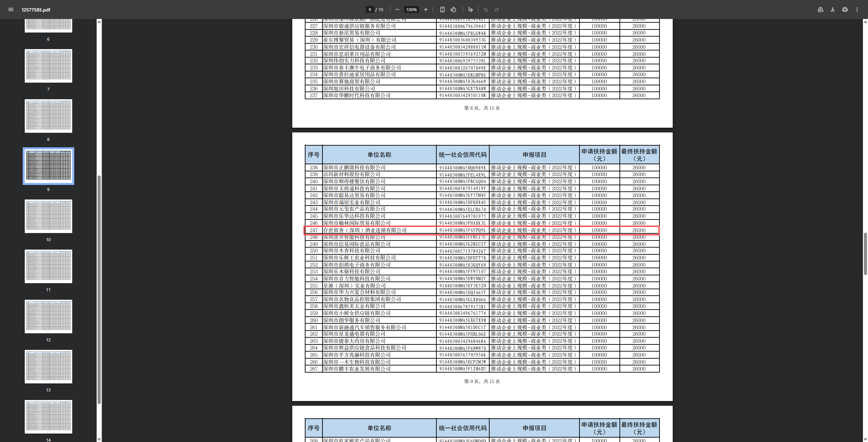
Task: Select the page 9 thumbnail
Action: pos(48,166)
